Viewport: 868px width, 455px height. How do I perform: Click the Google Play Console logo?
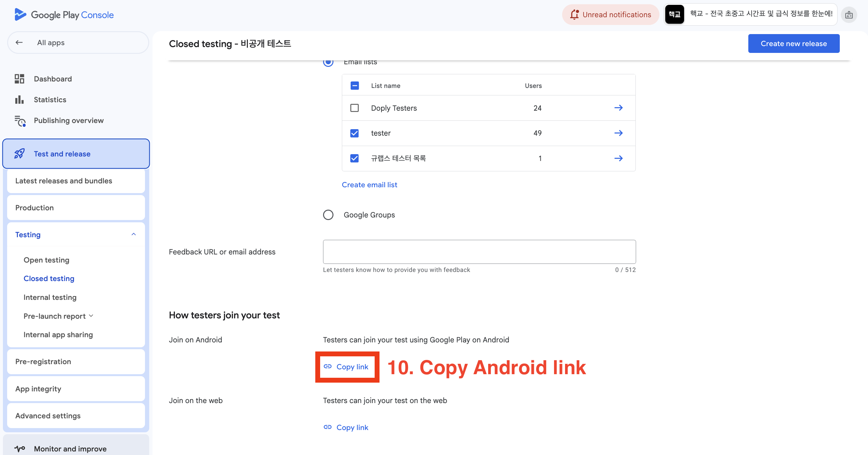coord(64,15)
